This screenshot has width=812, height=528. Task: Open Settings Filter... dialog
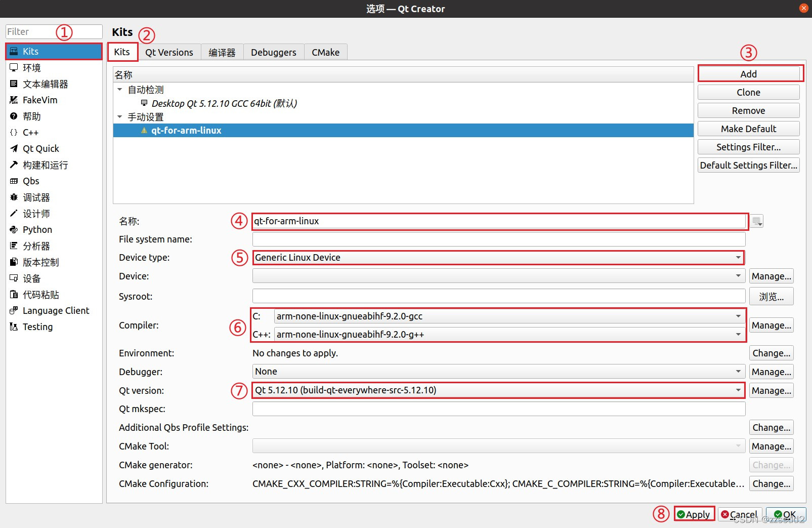749,147
